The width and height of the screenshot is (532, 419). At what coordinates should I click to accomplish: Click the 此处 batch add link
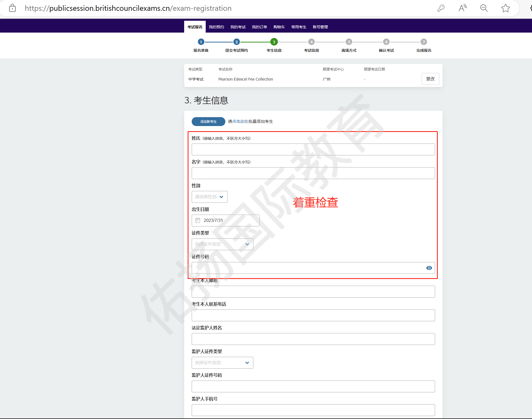[244, 121]
